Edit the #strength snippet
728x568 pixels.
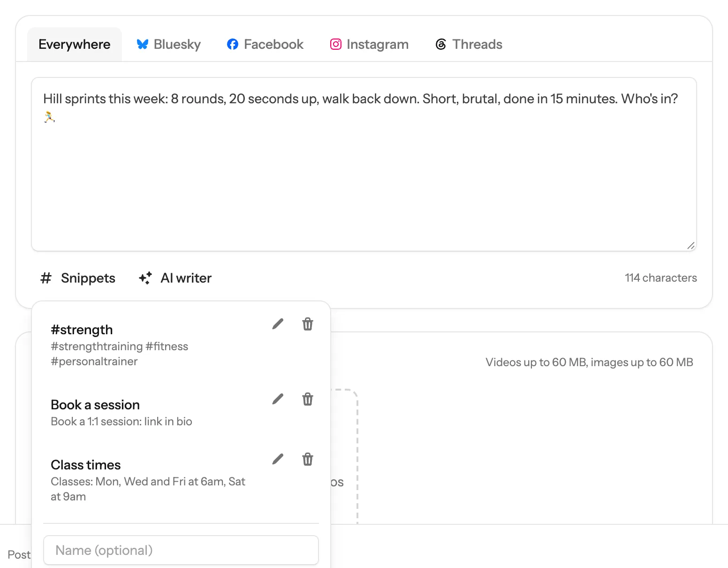click(x=278, y=324)
